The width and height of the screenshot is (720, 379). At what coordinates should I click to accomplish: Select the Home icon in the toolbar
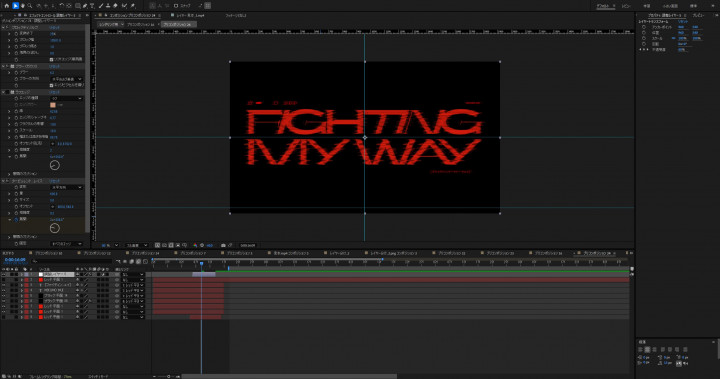(x=6, y=6)
